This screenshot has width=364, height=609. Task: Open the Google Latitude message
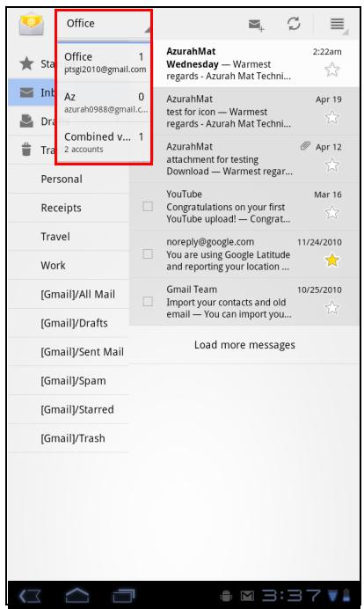[x=244, y=254]
